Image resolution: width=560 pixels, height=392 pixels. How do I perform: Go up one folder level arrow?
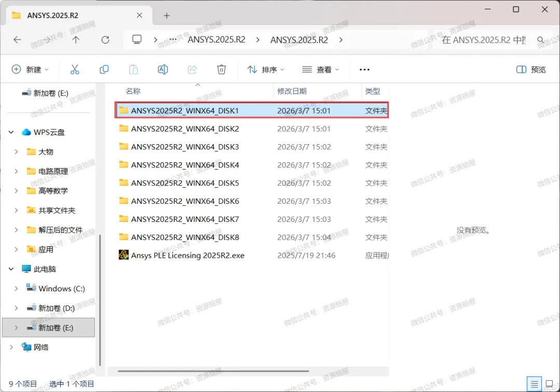[x=76, y=39]
